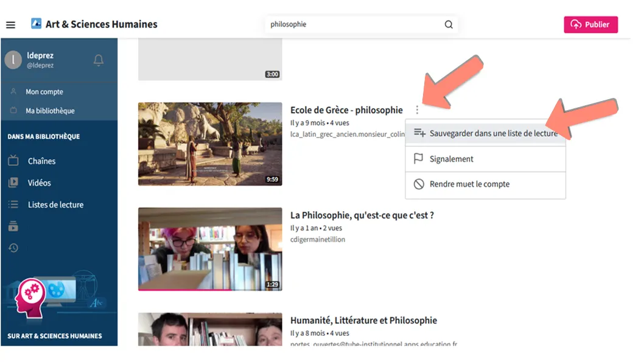Click the flag icon beside Signalement
The height and width of the screenshot is (362, 644).
419,158
